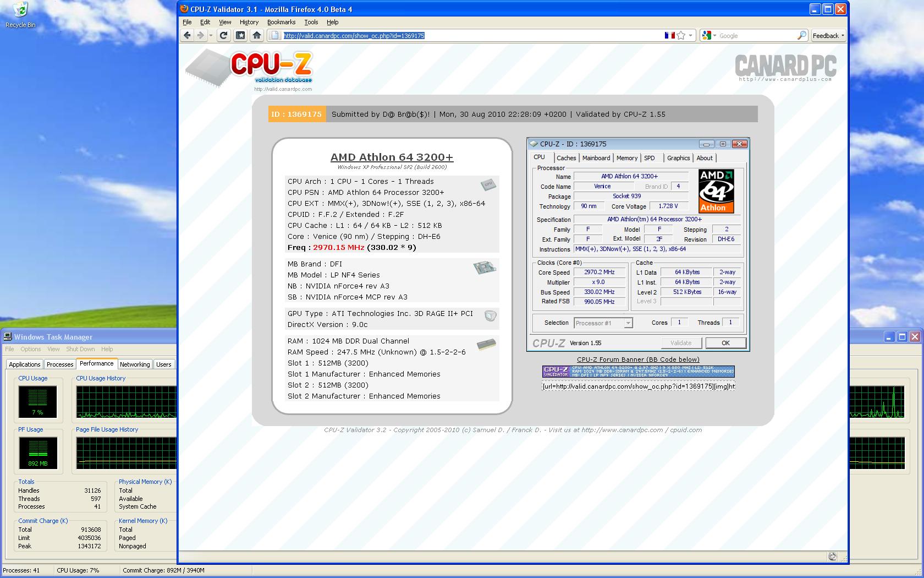The width and height of the screenshot is (924, 578).
Task: Click the motherboard icon in MB section
Action: point(485,268)
